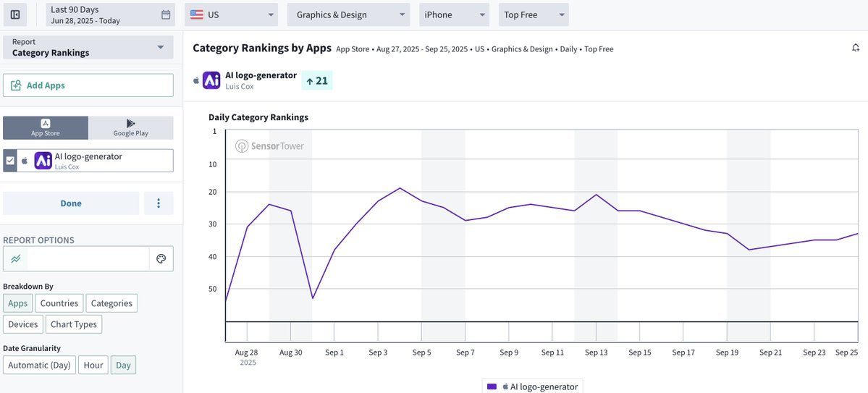Select Hour date granularity
This screenshot has height=393, width=868.
pyautogui.click(x=93, y=365)
